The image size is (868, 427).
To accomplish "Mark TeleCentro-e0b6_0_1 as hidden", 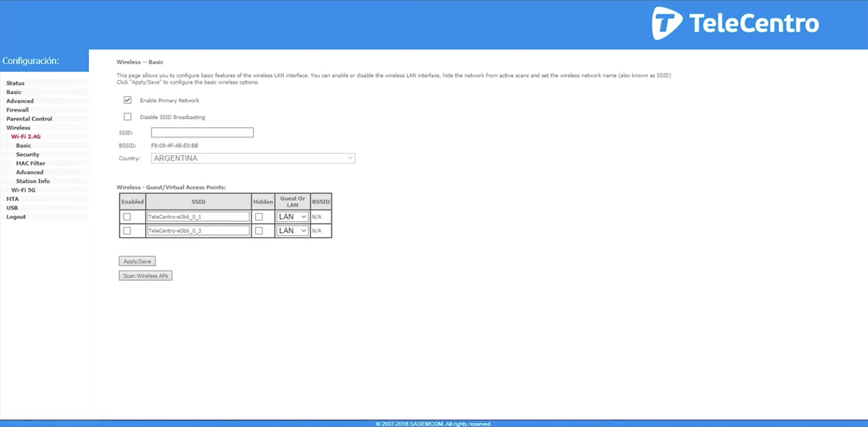I will (259, 217).
